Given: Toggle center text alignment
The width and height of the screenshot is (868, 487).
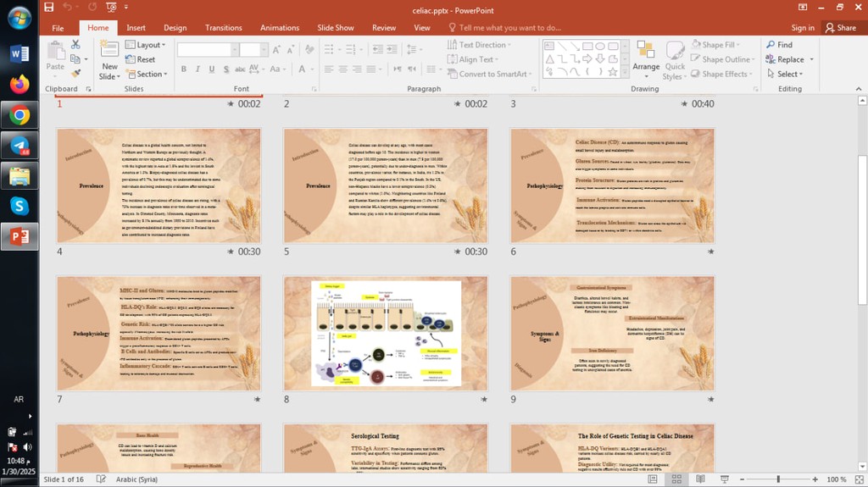Looking at the screenshot, I should (x=343, y=69).
